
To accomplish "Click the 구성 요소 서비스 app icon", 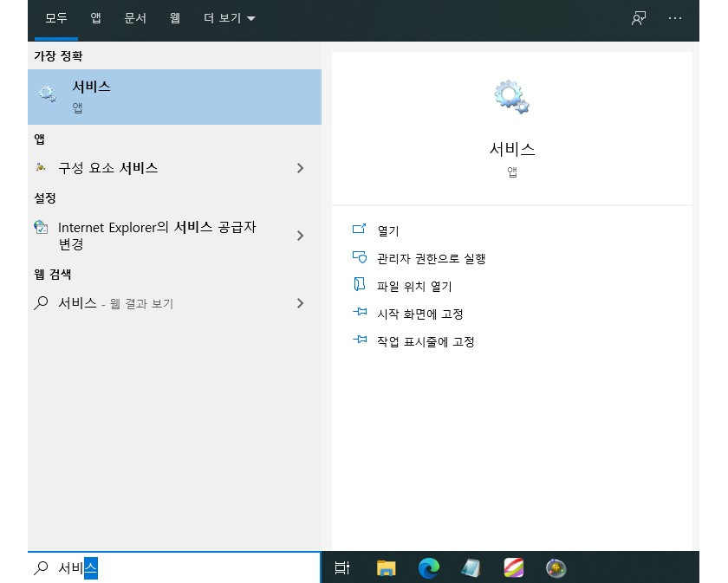I will (41, 167).
